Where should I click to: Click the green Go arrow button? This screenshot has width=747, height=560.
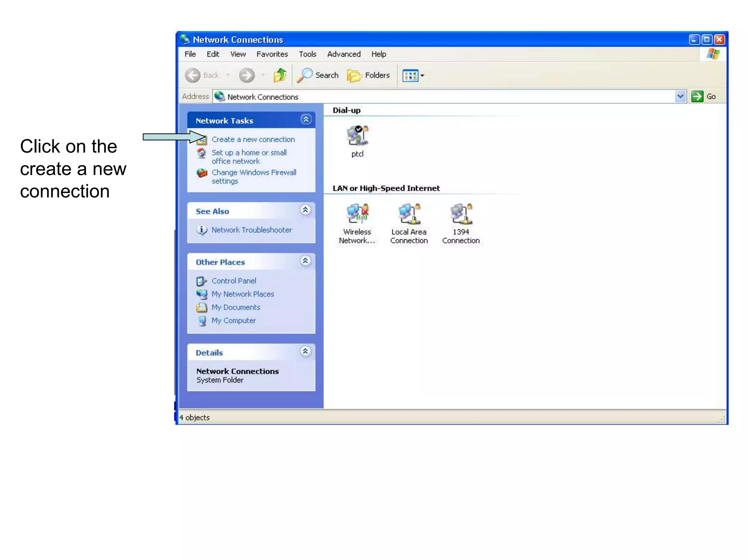point(697,97)
